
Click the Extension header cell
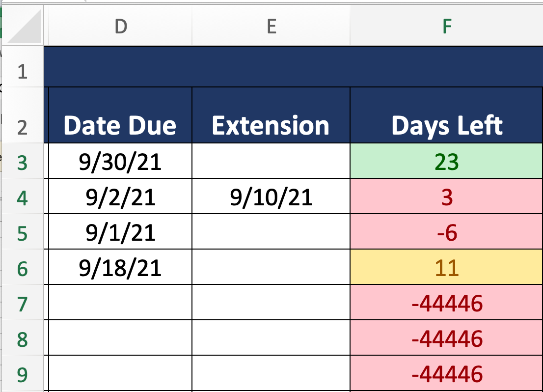tap(271, 126)
